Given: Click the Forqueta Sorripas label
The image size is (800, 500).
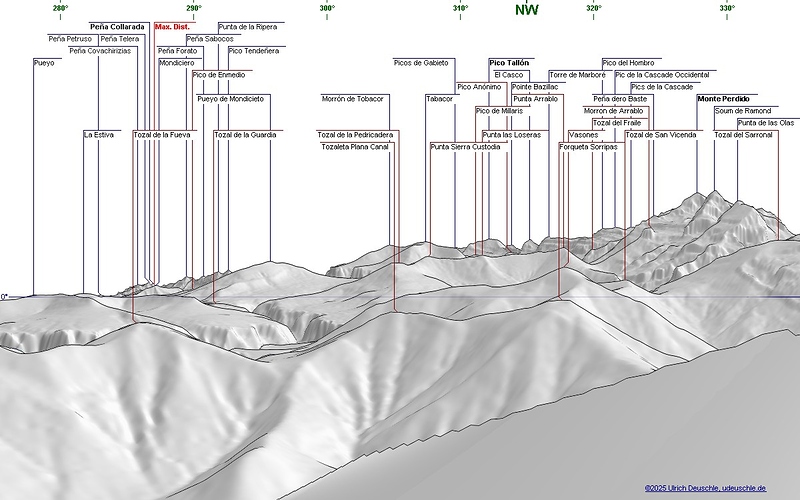Looking at the screenshot, I should pos(589,147).
